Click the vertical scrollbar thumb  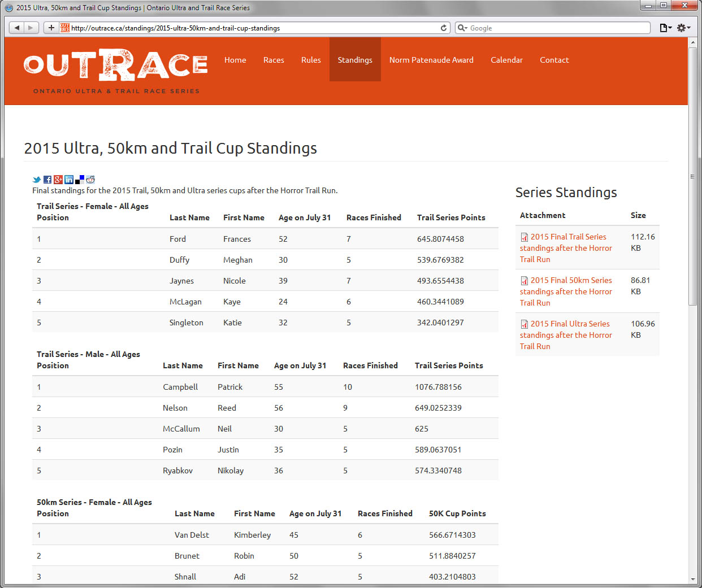(x=693, y=175)
